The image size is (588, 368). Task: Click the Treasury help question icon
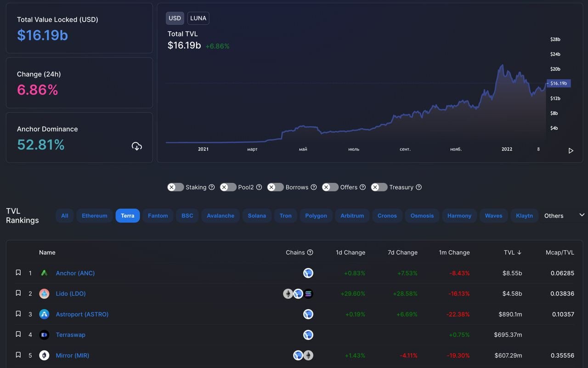click(418, 187)
